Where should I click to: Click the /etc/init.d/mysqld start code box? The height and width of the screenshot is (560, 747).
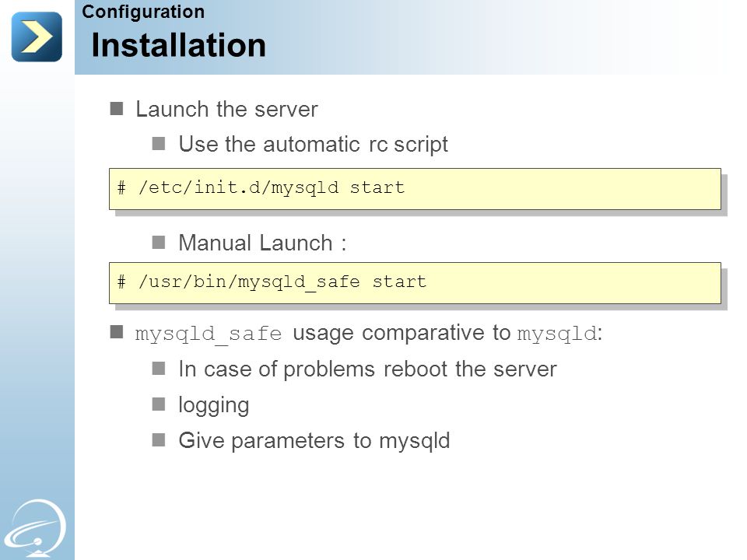click(415, 189)
